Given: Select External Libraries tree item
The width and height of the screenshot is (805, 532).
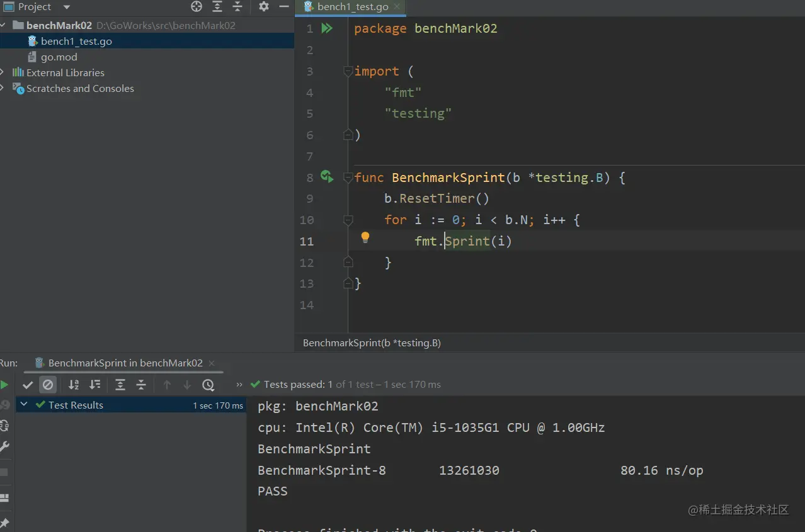Looking at the screenshot, I should [66, 73].
